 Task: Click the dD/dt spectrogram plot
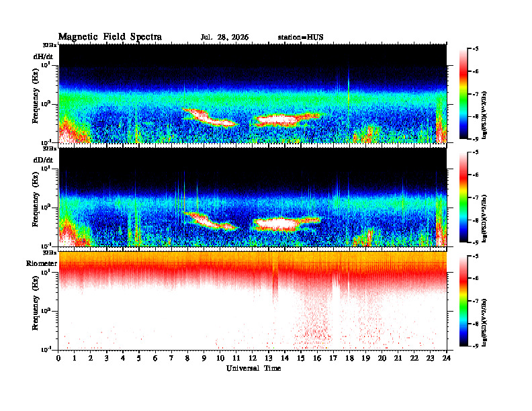click(x=253, y=197)
